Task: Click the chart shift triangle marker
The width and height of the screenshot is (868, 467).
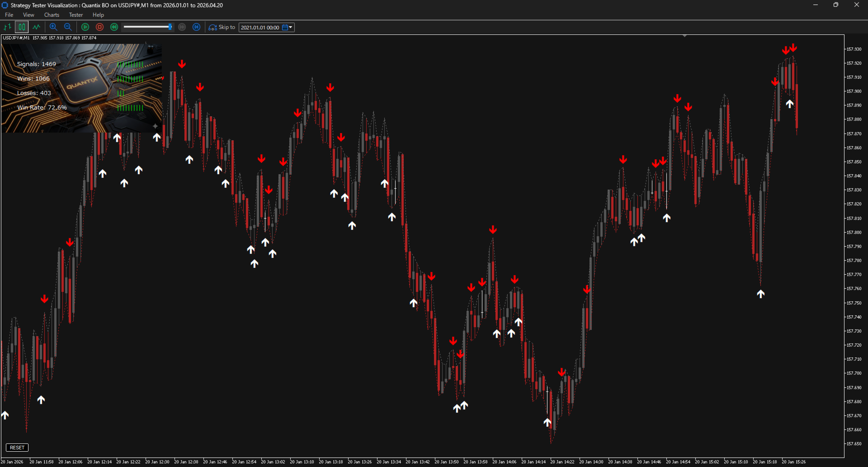Action: click(684, 36)
